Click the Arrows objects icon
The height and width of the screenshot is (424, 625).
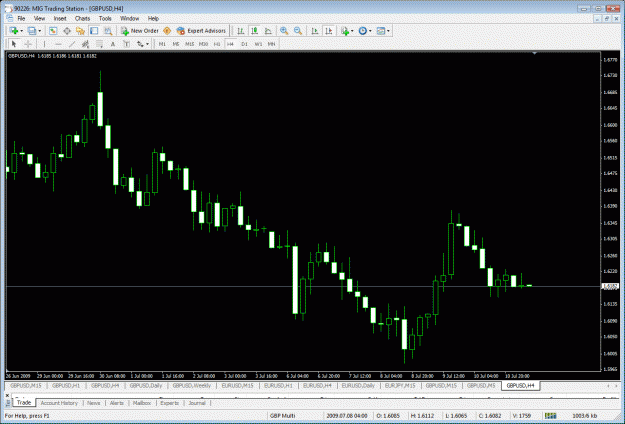point(140,44)
